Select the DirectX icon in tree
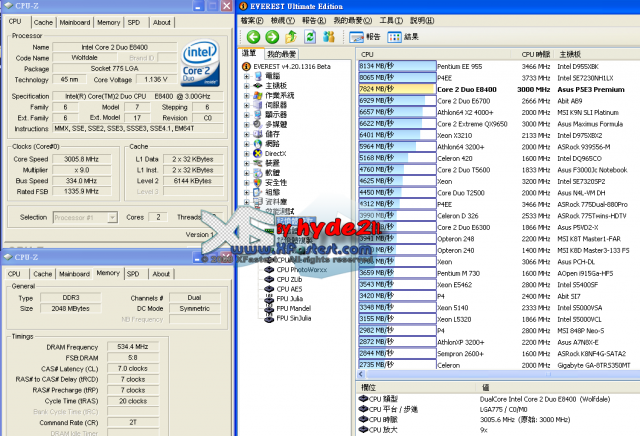The width and height of the screenshot is (640, 436). [x=258, y=153]
